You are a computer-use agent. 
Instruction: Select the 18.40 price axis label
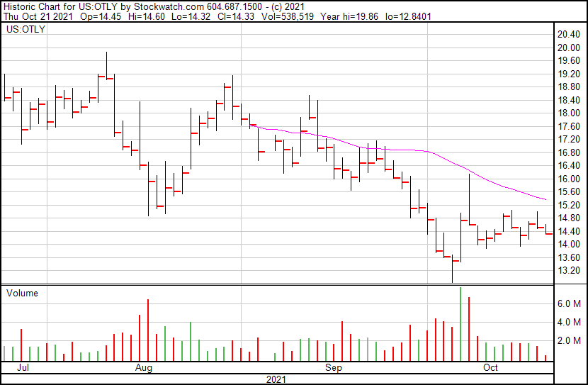pyautogui.click(x=568, y=100)
